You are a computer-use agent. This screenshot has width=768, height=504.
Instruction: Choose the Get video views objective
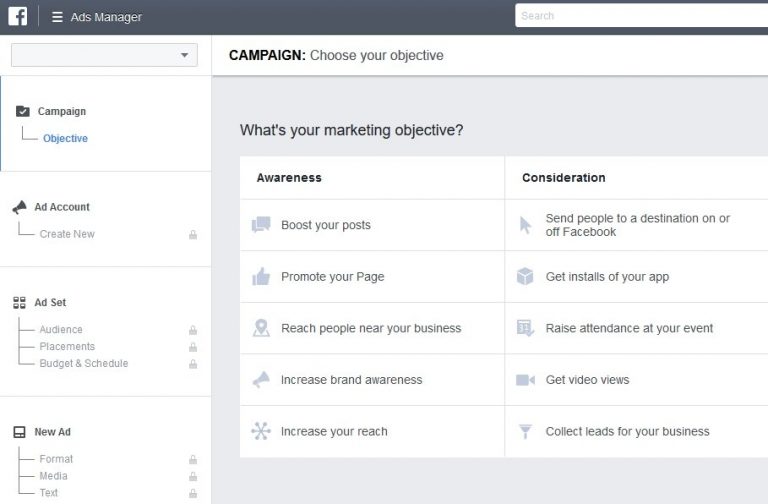(636, 380)
